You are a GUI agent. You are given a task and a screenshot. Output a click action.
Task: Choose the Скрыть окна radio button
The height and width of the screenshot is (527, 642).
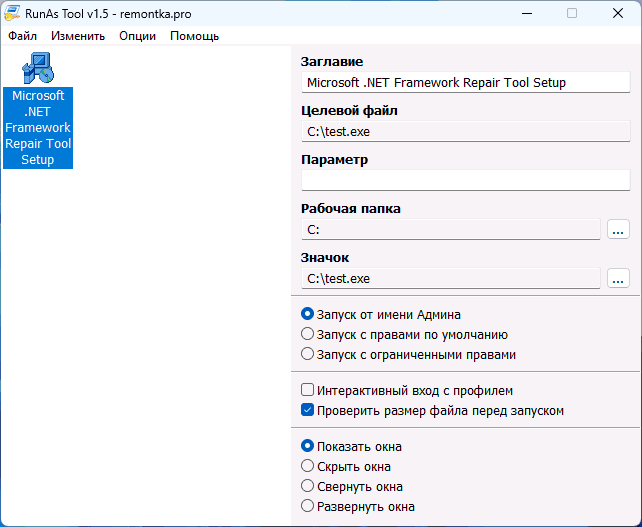point(308,466)
